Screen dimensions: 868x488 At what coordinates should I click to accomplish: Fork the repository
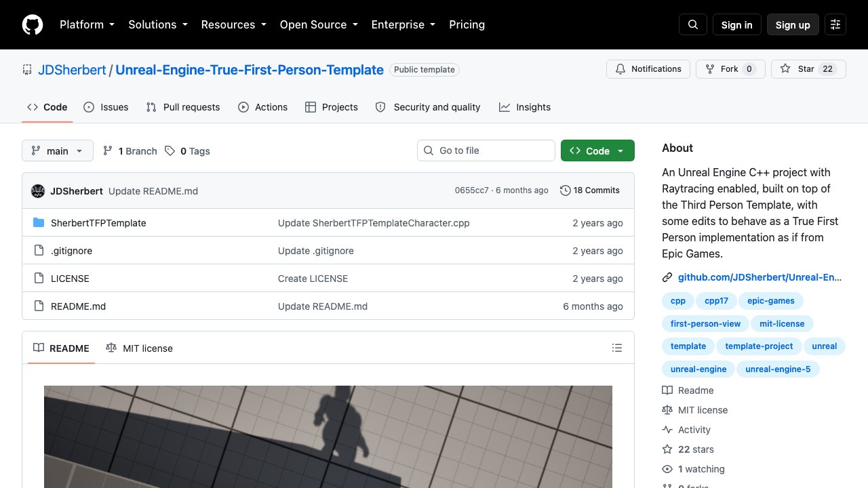[730, 69]
